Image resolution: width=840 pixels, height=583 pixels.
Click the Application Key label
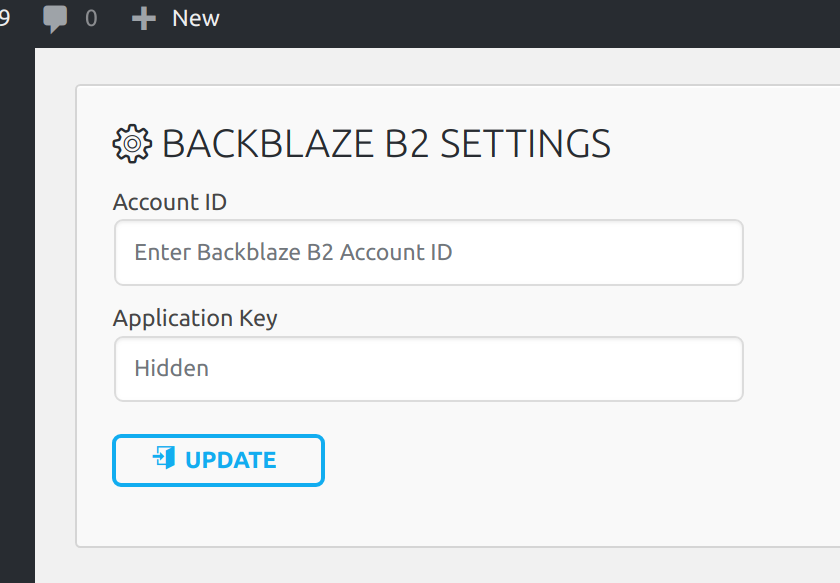[195, 318]
